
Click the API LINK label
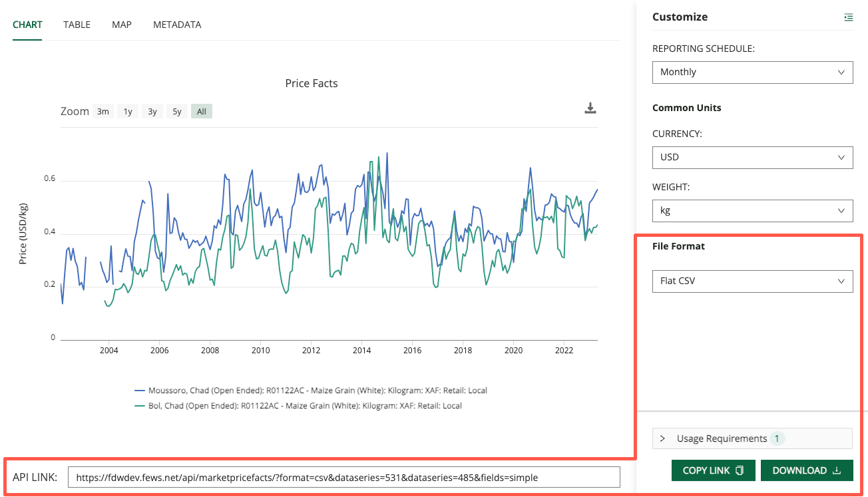coord(35,477)
